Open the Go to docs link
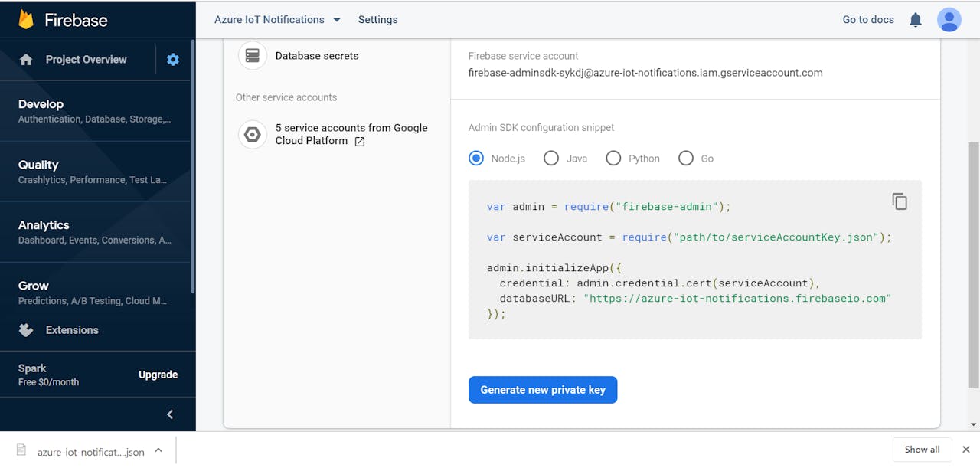This screenshot has width=980, height=468. click(x=868, y=20)
